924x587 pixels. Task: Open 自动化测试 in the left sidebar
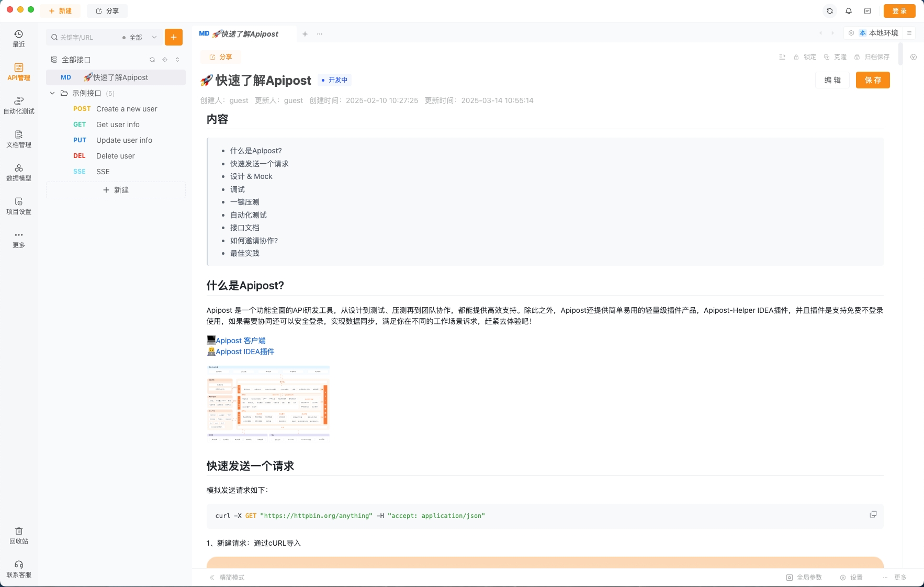(x=19, y=106)
